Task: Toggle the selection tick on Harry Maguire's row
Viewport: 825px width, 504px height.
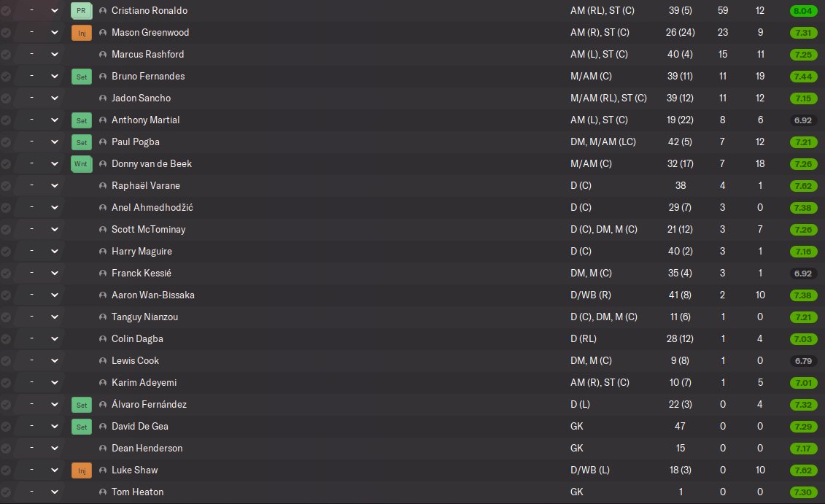Action: tap(6, 252)
